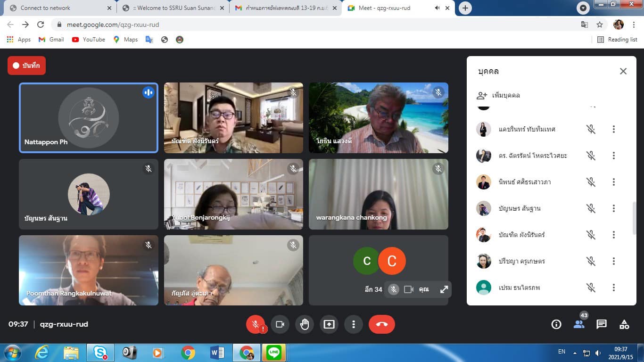Expand the self-view tile to fullscreen

(x=444, y=289)
